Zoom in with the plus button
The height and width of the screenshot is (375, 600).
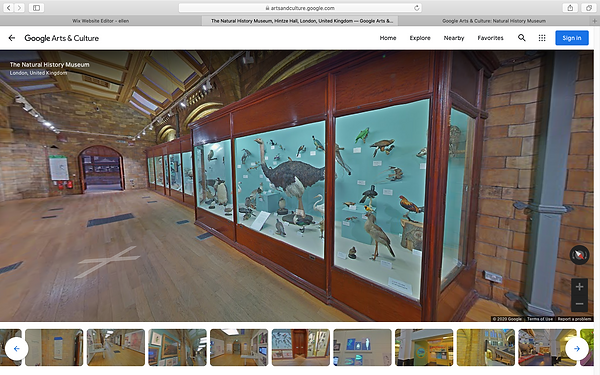point(579,287)
